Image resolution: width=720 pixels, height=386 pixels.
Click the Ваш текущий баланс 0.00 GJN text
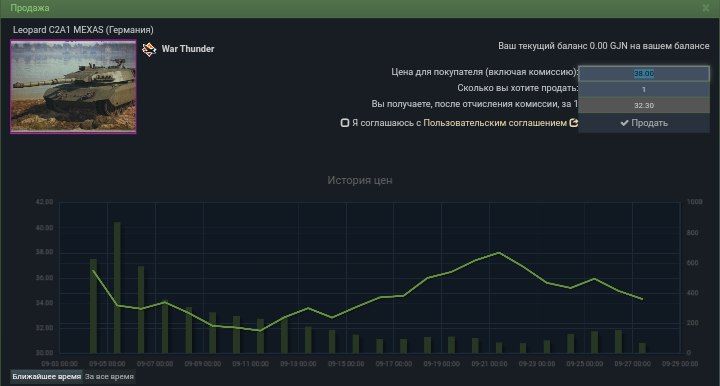pyautogui.click(x=603, y=46)
